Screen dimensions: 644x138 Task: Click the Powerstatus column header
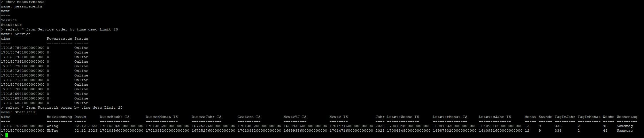pyautogui.click(x=59, y=39)
